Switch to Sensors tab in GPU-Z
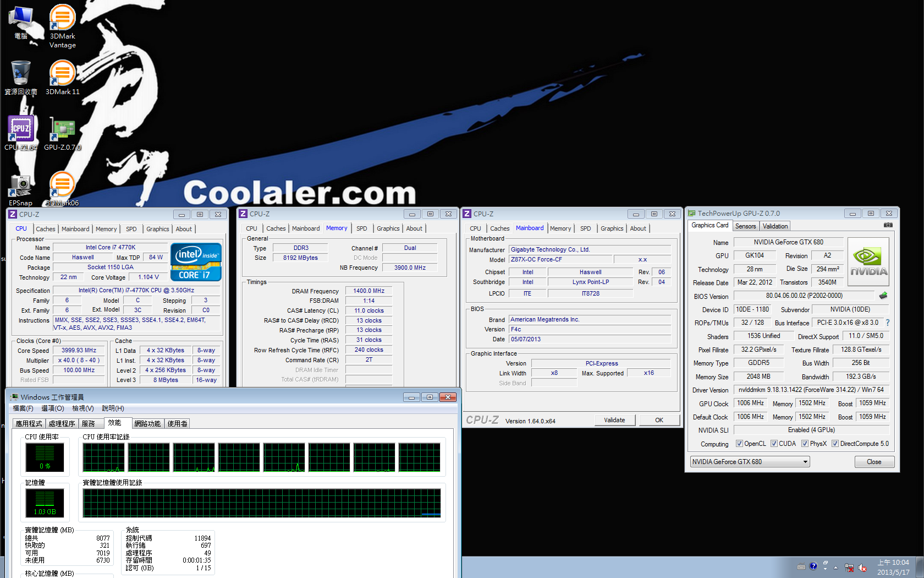This screenshot has width=924, height=578. pyautogui.click(x=745, y=226)
